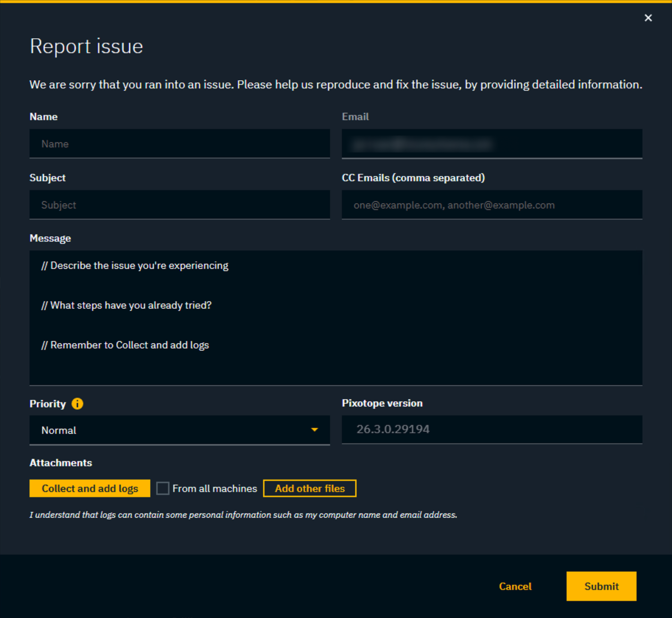Screen dimensions: 672x618
Task: Click Collect and add logs button
Action: (90, 488)
